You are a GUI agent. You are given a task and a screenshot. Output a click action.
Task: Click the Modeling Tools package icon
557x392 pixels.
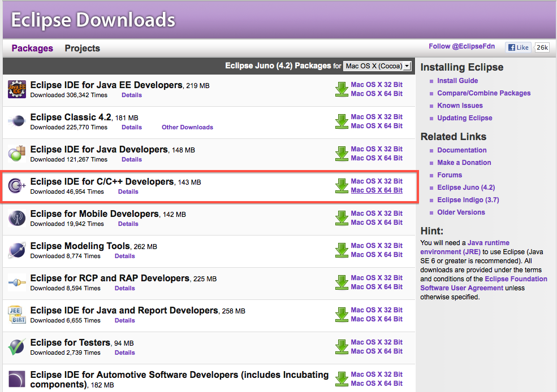tap(17, 250)
